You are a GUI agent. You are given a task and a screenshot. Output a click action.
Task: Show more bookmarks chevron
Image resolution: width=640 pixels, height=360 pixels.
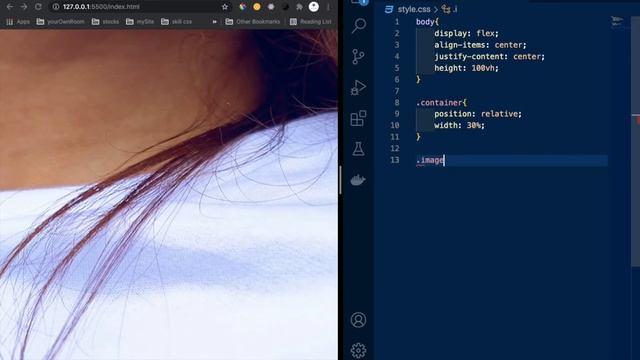pos(214,22)
